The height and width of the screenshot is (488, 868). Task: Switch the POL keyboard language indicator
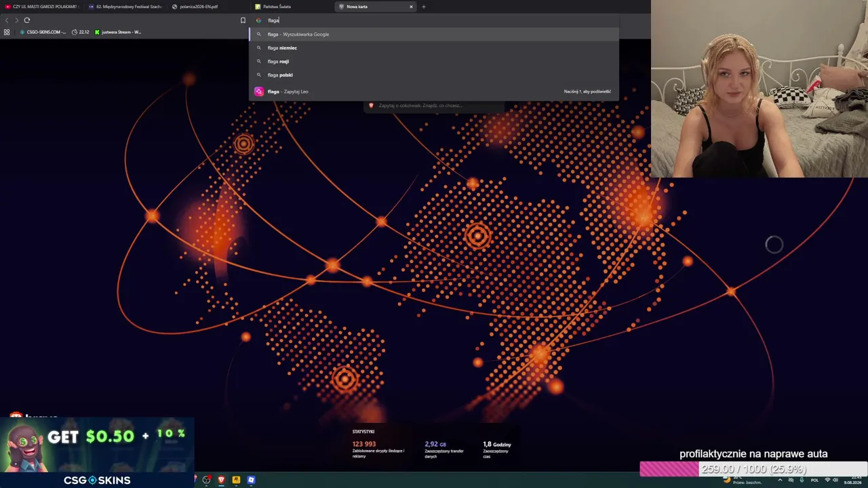(814, 480)
